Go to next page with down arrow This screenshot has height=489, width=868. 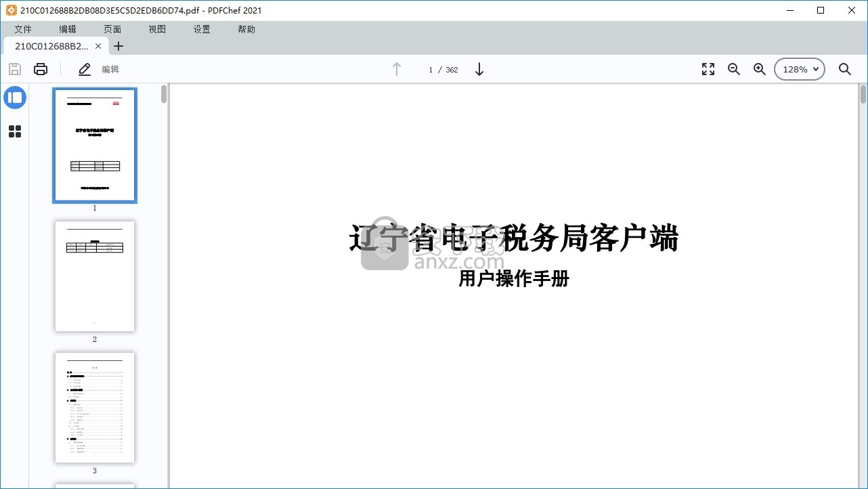[x=479, y=69]
